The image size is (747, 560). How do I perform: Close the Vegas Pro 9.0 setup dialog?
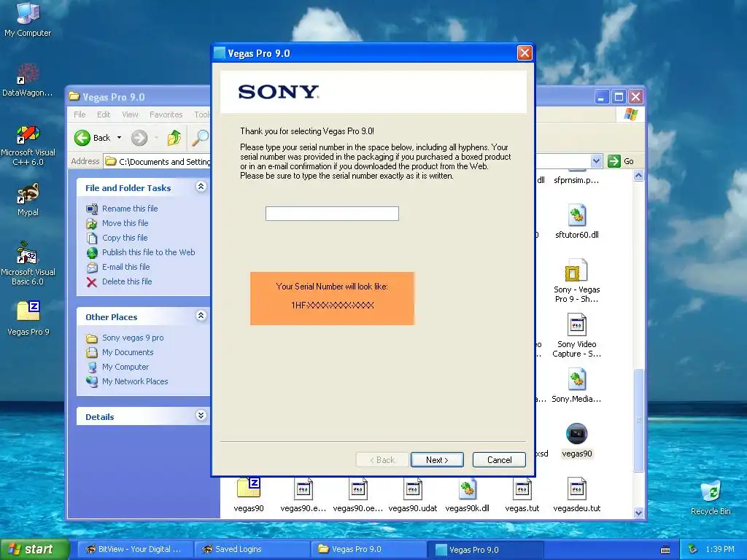click(525, 52)
